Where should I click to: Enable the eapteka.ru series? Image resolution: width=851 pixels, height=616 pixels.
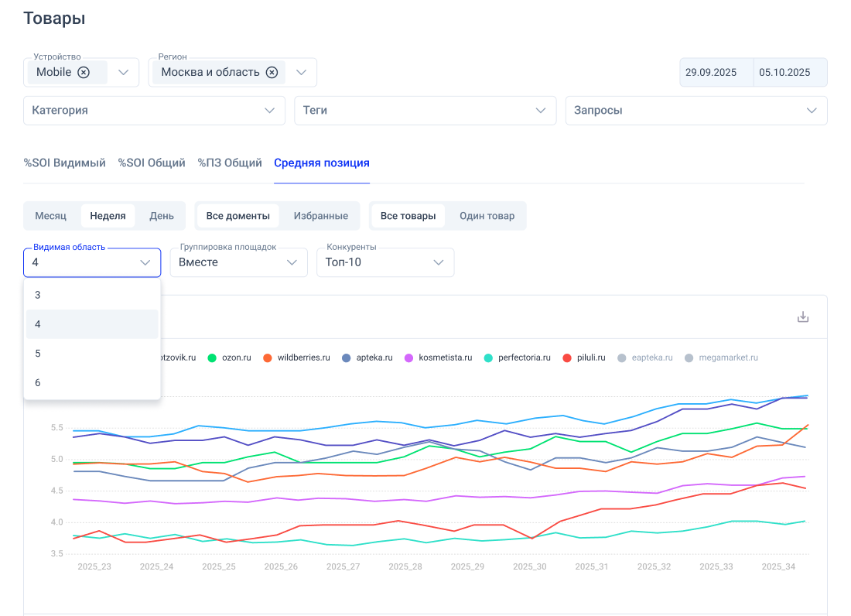[x=645, y=358]
